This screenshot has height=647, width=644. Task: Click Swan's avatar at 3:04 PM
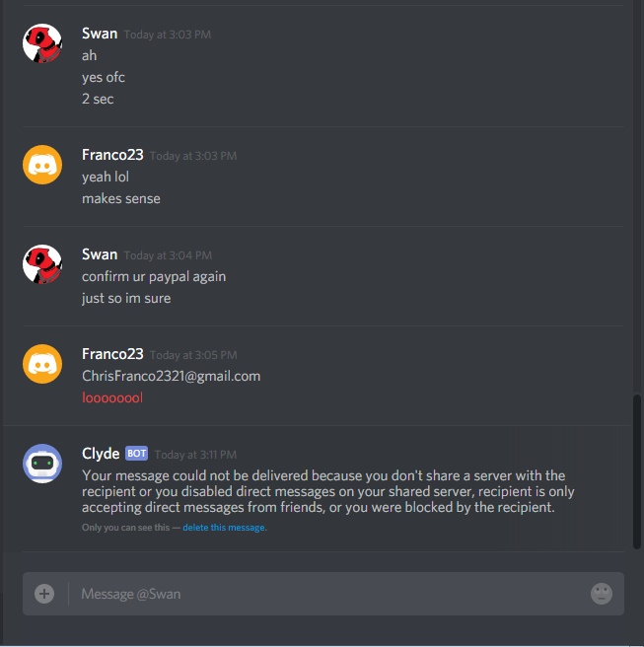click(x=42, y=264)
